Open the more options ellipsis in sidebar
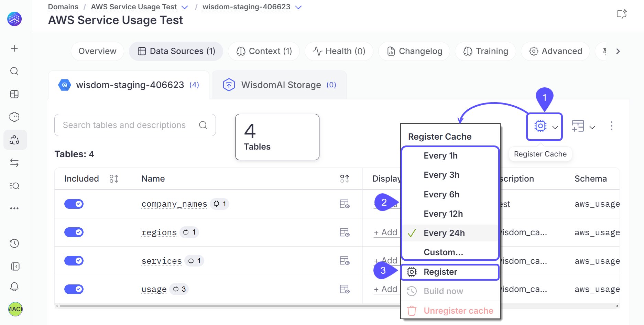Viewport: 644px width, 325px height. (14, 208)
